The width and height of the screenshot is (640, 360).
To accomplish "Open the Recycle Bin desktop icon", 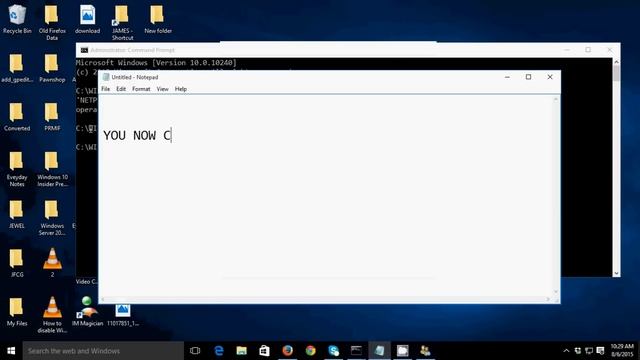I will coord(17,19).
